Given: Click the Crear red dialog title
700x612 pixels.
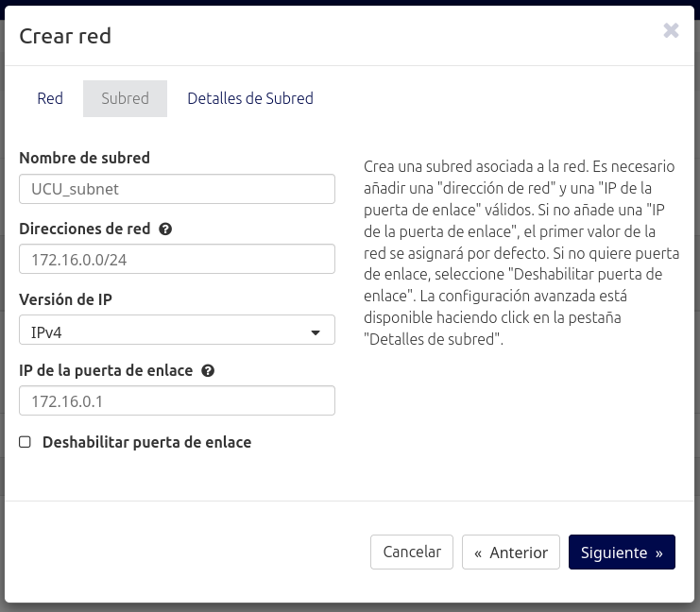Looking at the screenshot, I should pos(65,36).
